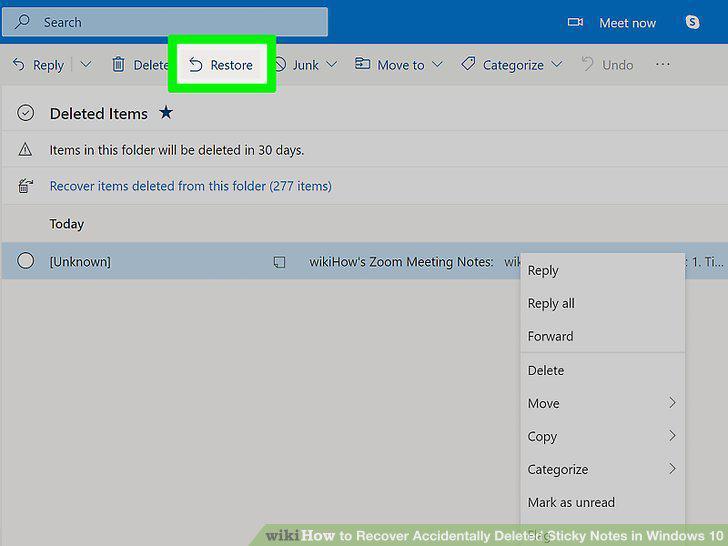
Task: Click the Today group header
Action: click(67, 224)
